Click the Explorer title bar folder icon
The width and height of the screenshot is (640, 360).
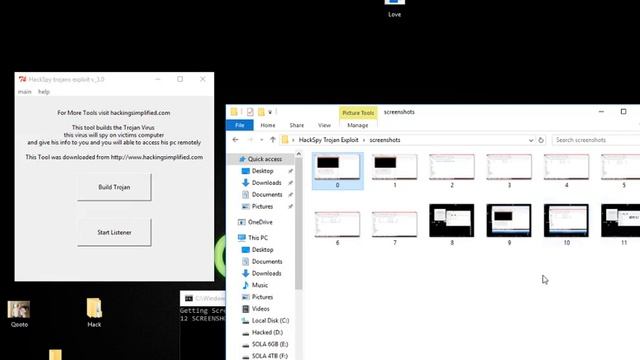pos(234,112)
